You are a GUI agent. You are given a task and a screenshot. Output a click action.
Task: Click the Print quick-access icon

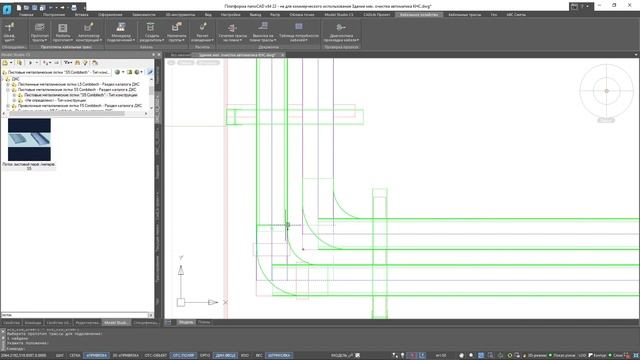[74, 7]
